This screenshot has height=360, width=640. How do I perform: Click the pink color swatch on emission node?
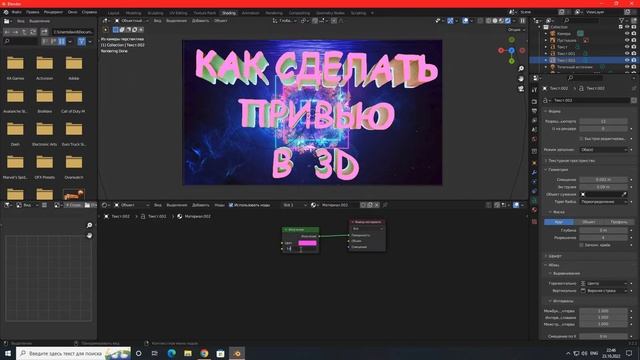coord(307,243)
